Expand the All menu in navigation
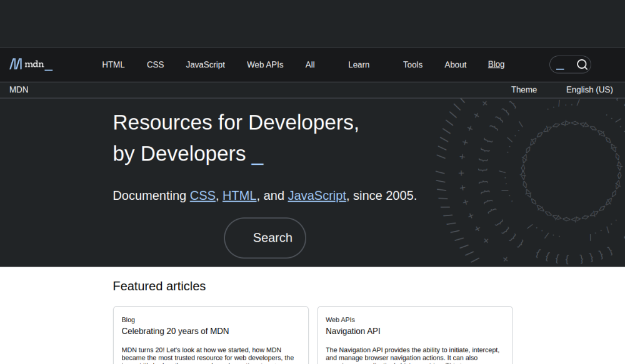The image size is (625, 364). point(310,64)
